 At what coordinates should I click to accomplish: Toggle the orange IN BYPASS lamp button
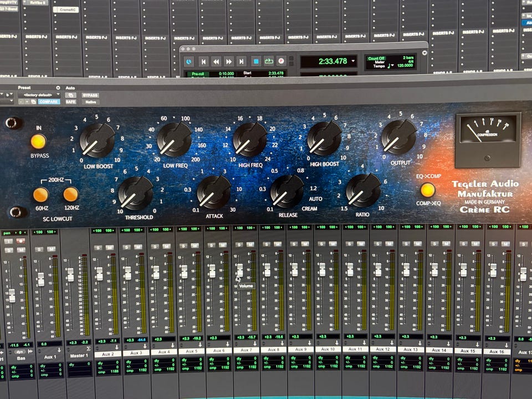(38, 141)
